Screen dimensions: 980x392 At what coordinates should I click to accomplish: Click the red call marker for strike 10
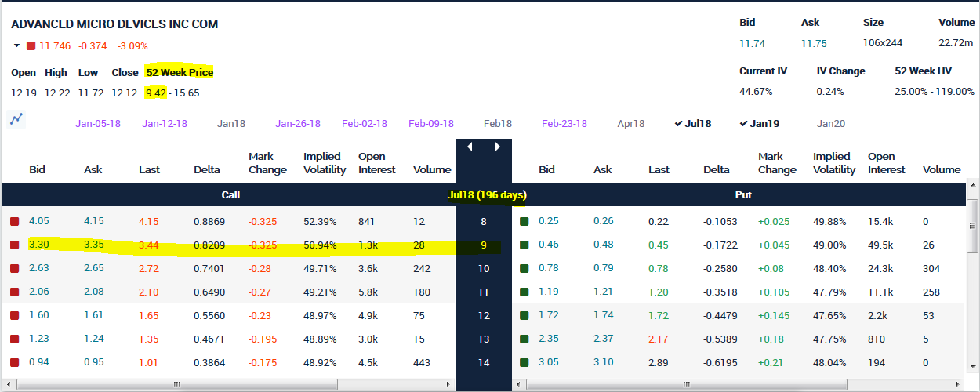click(x=15, y=269)
